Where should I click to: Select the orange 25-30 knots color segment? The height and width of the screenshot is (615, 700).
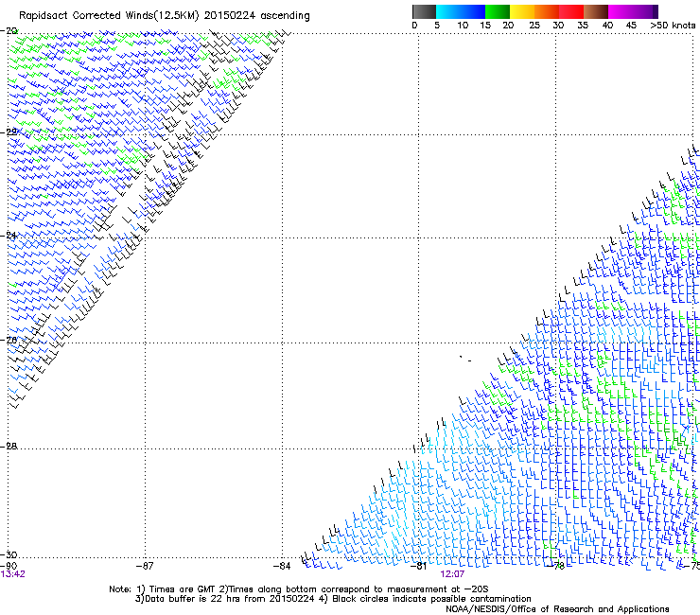click(x=547, y=11)
